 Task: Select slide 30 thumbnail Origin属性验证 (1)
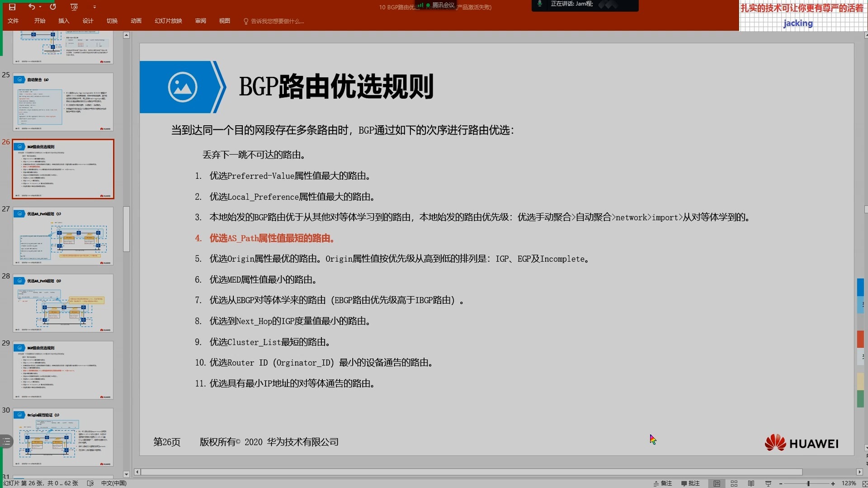pyautogui.click(x=63, y=437)
